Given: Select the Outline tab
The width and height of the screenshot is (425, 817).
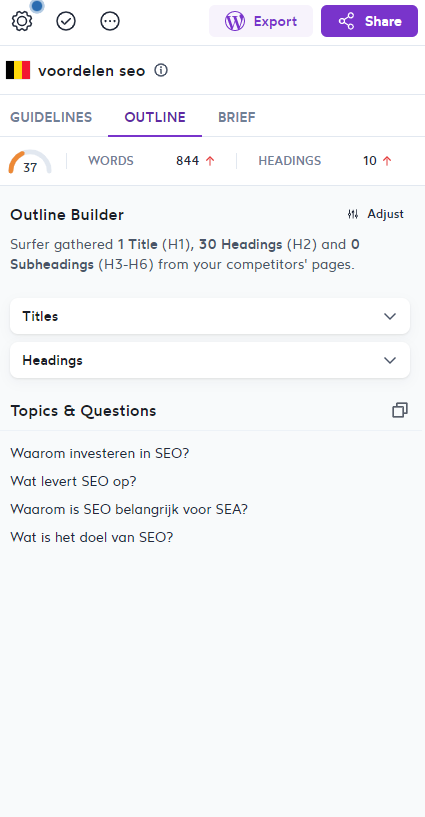Looking at the screenshot, I should tap(155, 117).
